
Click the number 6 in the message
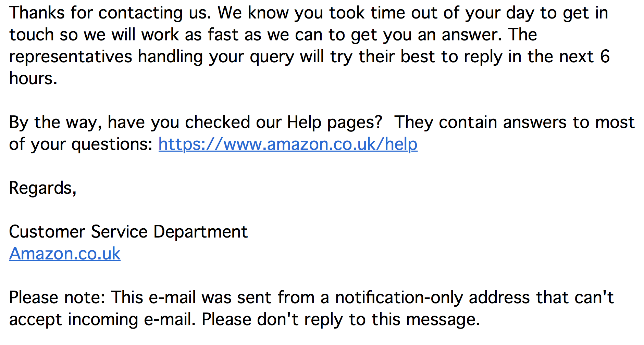[x=605, y=56]
